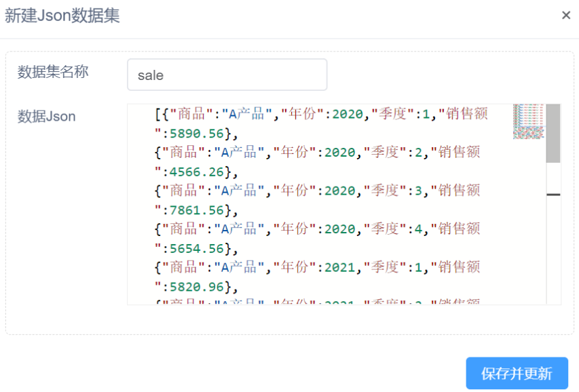Close the 新建Json数据集 dialog
The width and height of the screenshot is (579, 392).
click(x=565, y=16)
